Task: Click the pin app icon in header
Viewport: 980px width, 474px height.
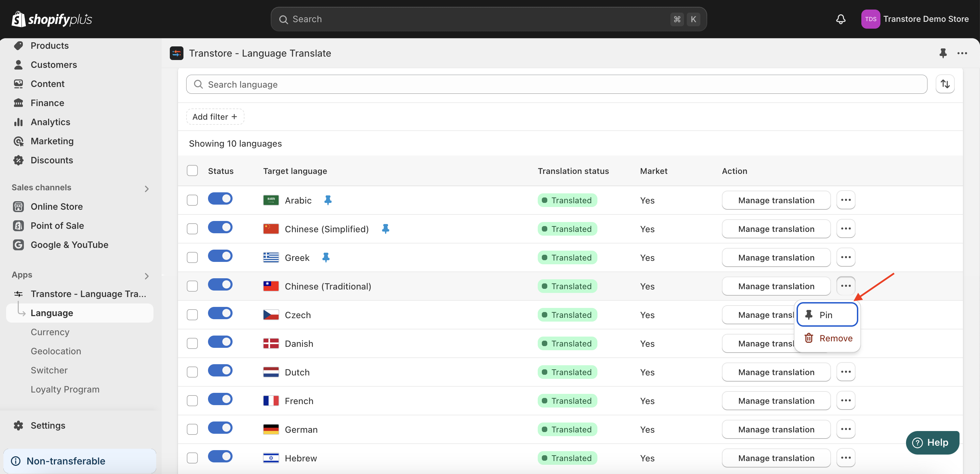Action: click(943, 53)
